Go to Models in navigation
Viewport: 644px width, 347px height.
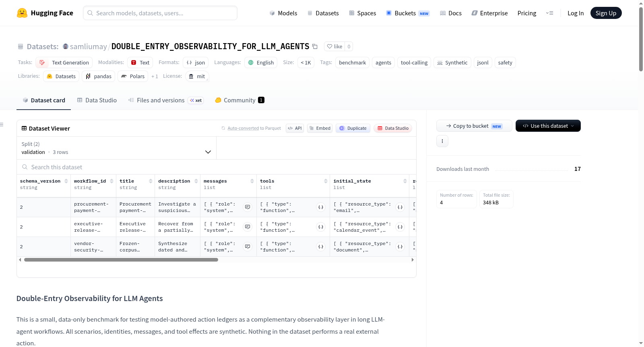coord(283,13)
